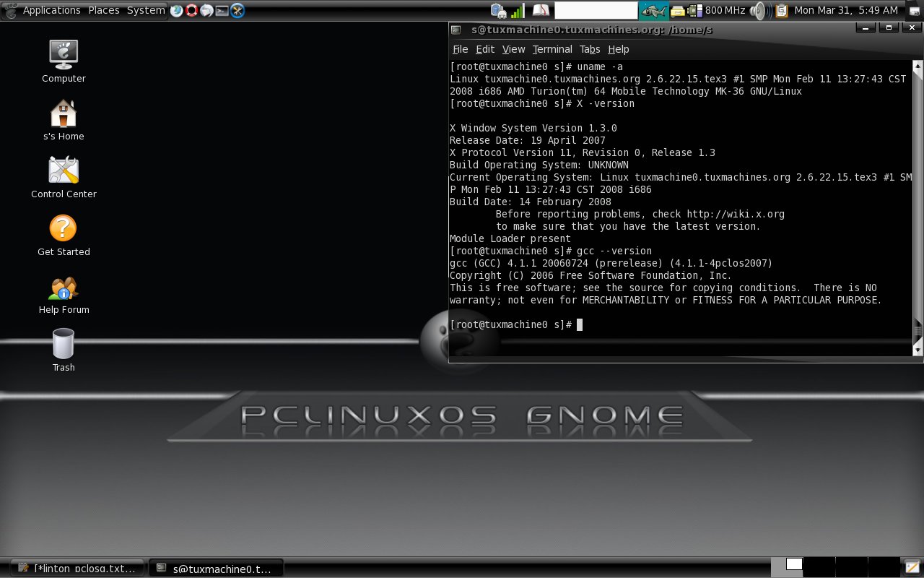Open the terminal window menu icon in title bar
The height and width of the screenshot is (578, 924).
pyautogui.click(x=456, y=30)
